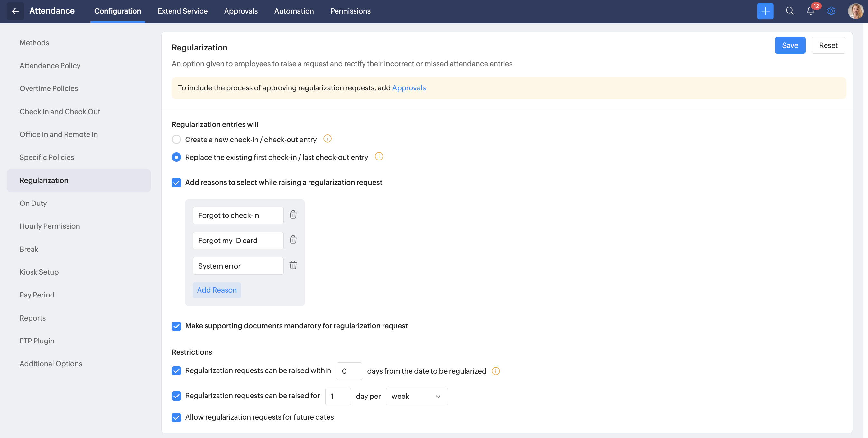Click the days-within number input field
The image size is (868, 438).
point(349,371)
